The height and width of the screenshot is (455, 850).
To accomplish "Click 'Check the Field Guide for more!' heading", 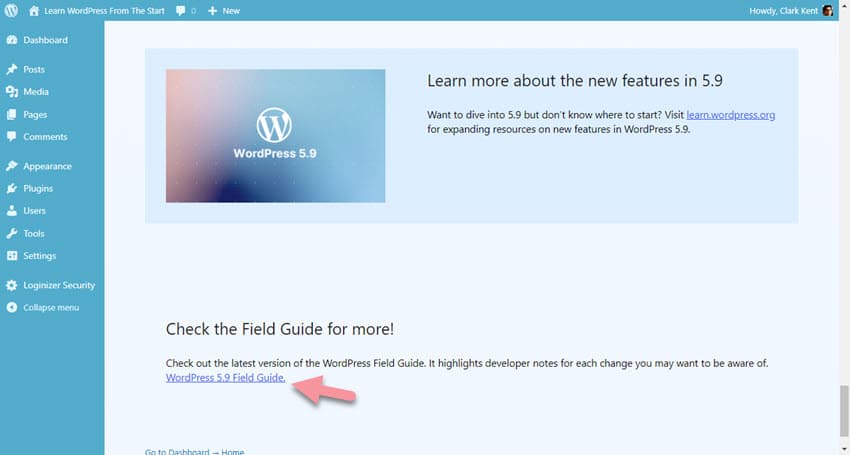I will pos(280,329).
